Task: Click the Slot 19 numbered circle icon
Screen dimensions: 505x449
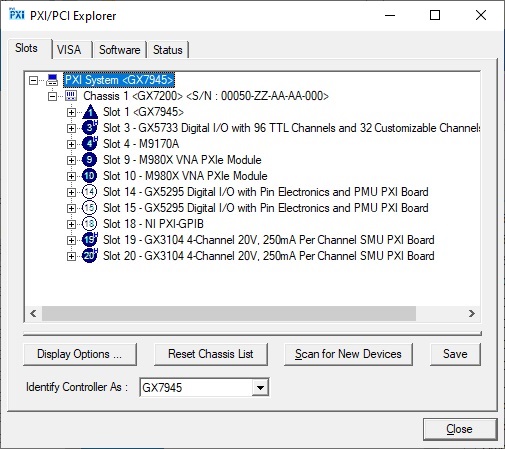Action: [x=90, y=240]
